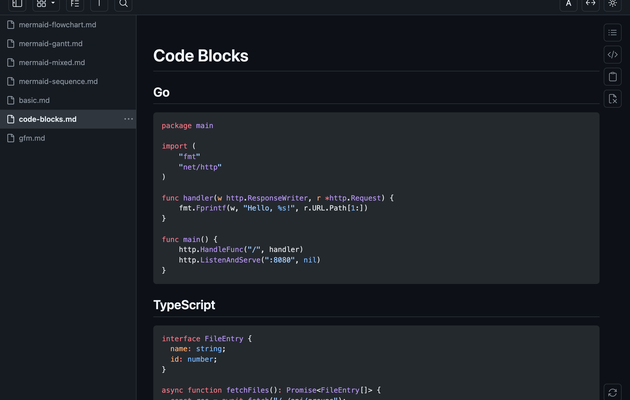The width and height of the screenshot is (630, 400).
Task: Click file icon beside basic.md
Action: (x=11, y=100)
